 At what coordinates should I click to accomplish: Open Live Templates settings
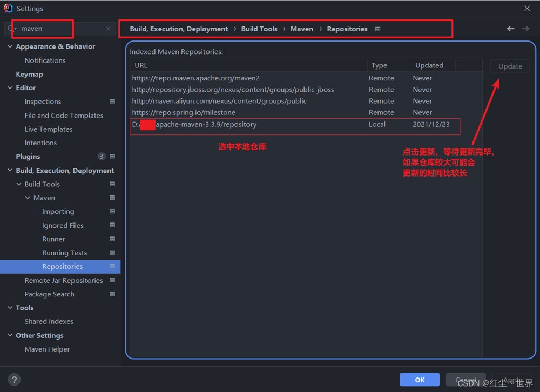coord(49,129)
